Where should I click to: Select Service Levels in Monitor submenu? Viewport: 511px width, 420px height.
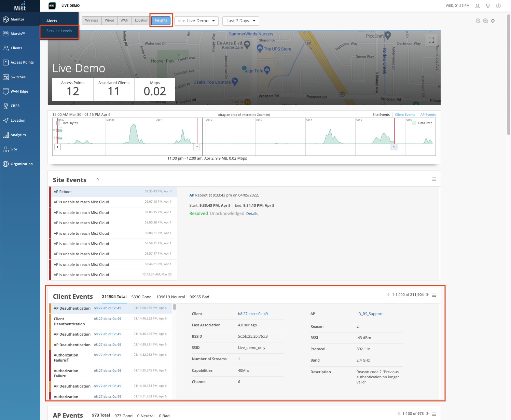coord(59,31)
